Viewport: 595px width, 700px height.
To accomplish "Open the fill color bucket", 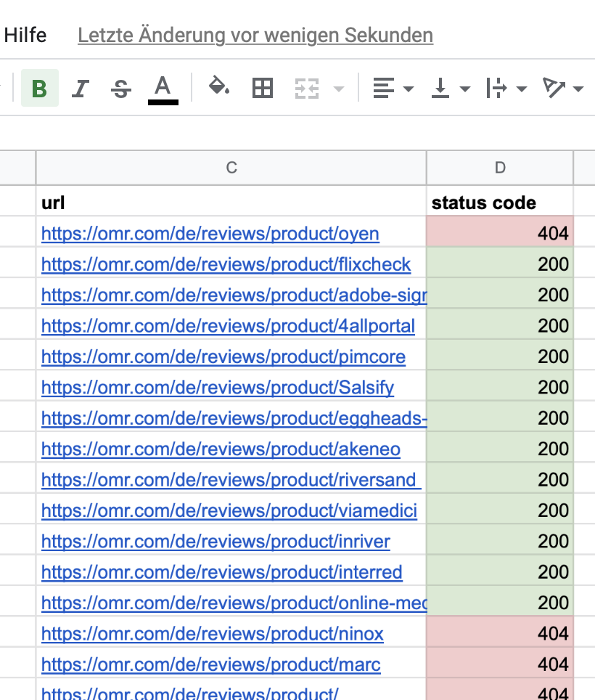I will (219, 86).
